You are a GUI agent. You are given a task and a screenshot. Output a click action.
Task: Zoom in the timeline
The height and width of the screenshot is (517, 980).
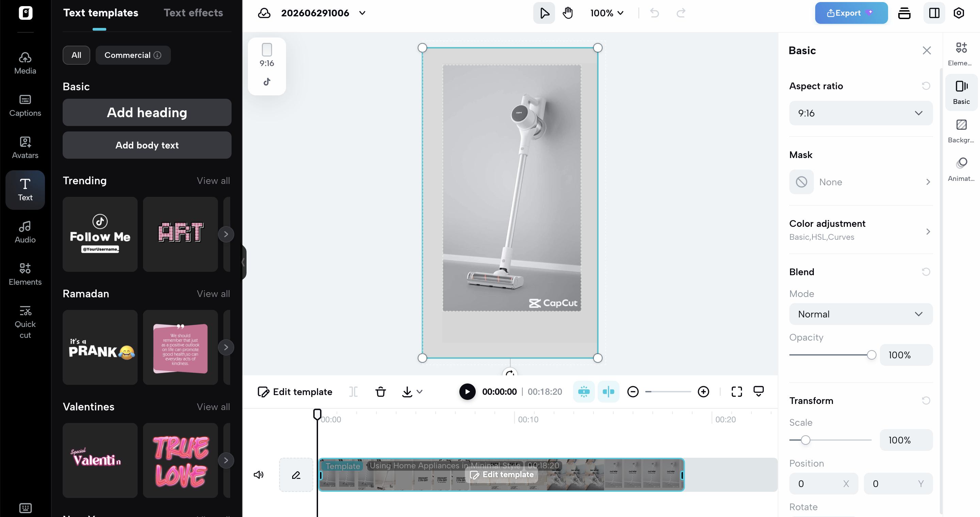coord(704,391)
